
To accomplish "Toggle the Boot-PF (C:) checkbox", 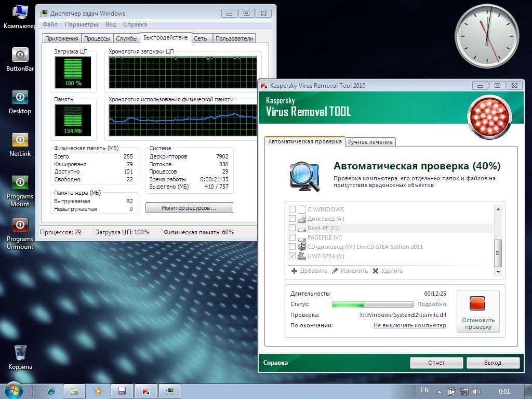I will tap(292, 228).
